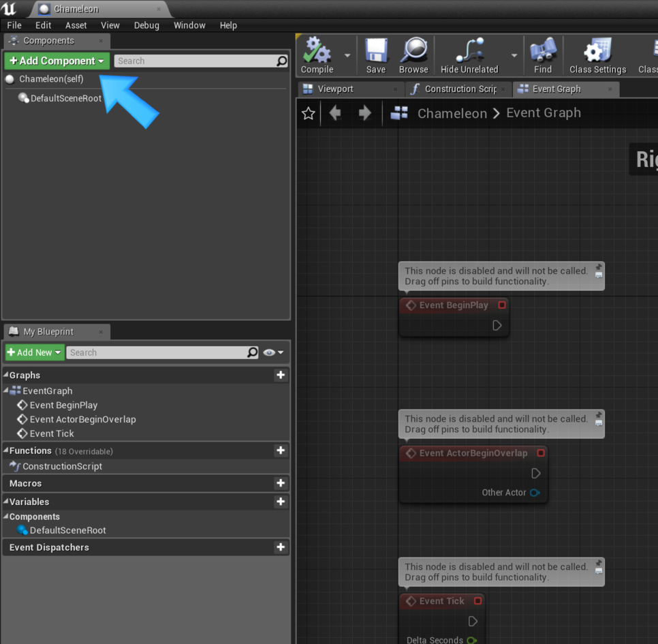Open the Add Component dropdown
This screenshot has height=644, width=658.
pyautogui.click(x=57, y=61)
